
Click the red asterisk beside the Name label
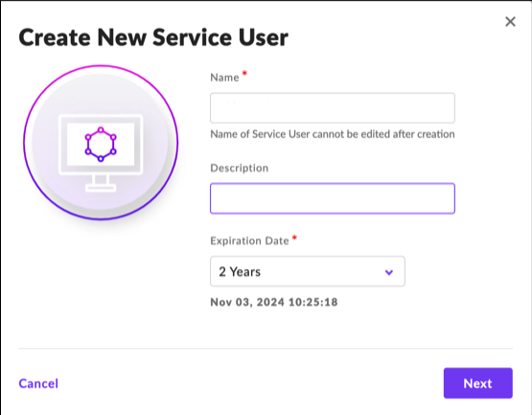(x=244, y=73)
